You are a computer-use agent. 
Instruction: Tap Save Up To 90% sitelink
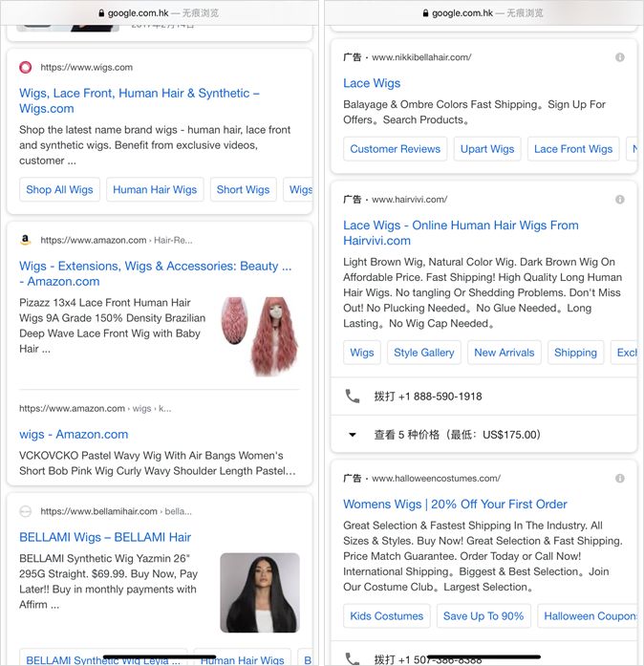(x=483, y=616)
